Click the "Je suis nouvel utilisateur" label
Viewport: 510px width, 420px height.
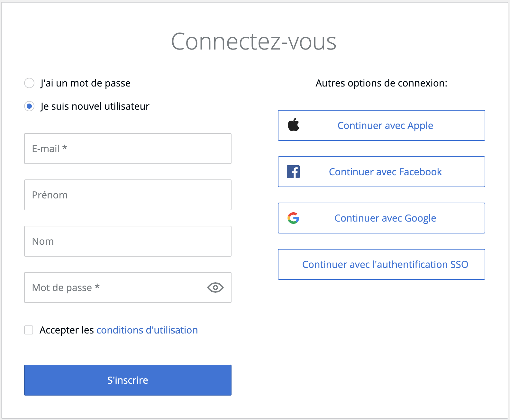coord(95,106)
